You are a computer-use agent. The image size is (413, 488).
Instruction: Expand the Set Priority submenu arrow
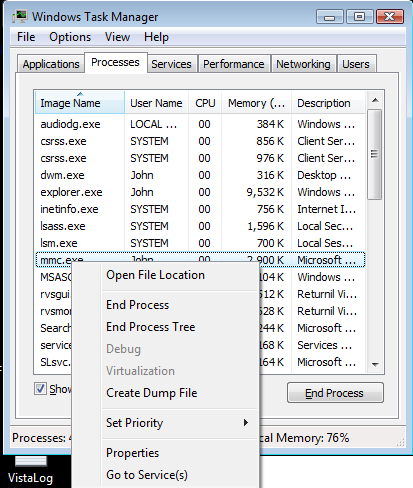tap(246, 423)
